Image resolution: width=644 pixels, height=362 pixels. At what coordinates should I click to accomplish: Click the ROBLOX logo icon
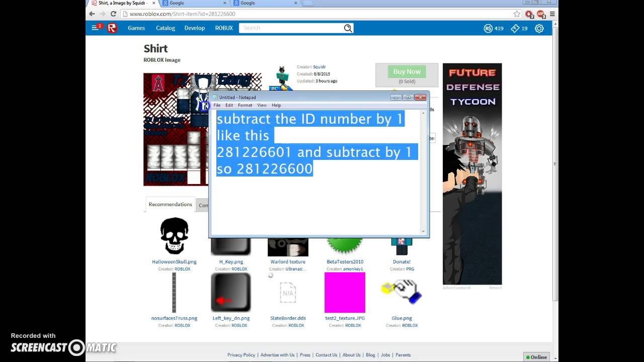coord(112,28)
